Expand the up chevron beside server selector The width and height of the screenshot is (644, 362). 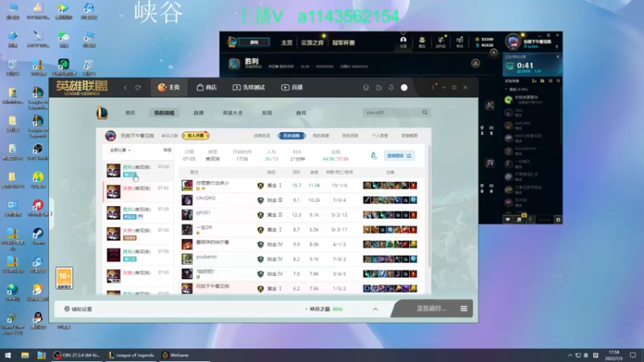point(375,309)
